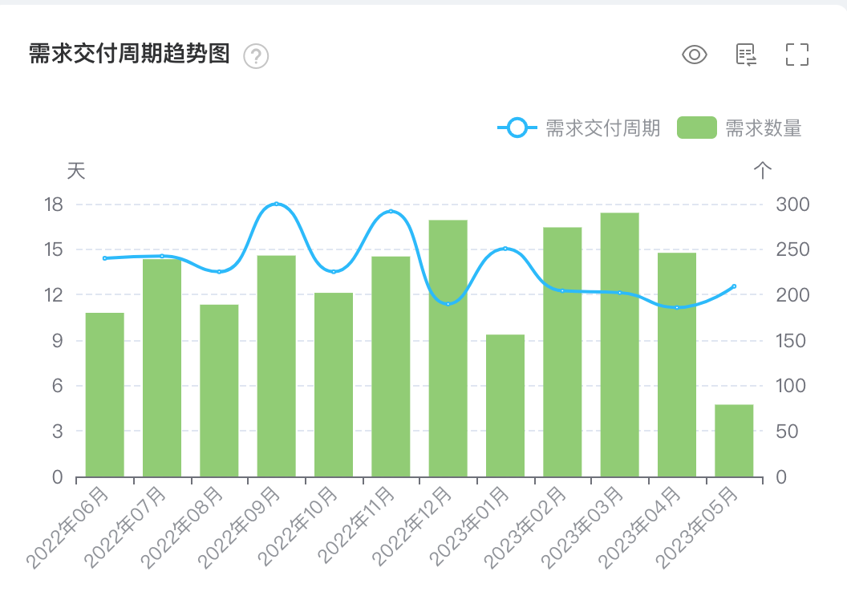Select the green bar for 2023年04月
The image size is (847, 616).
(677, 365)
